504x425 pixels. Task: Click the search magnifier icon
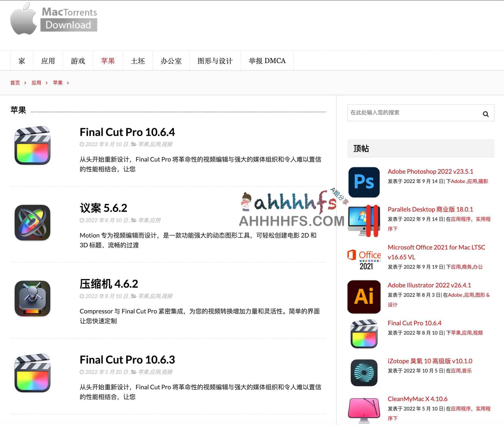pos(486,114)
